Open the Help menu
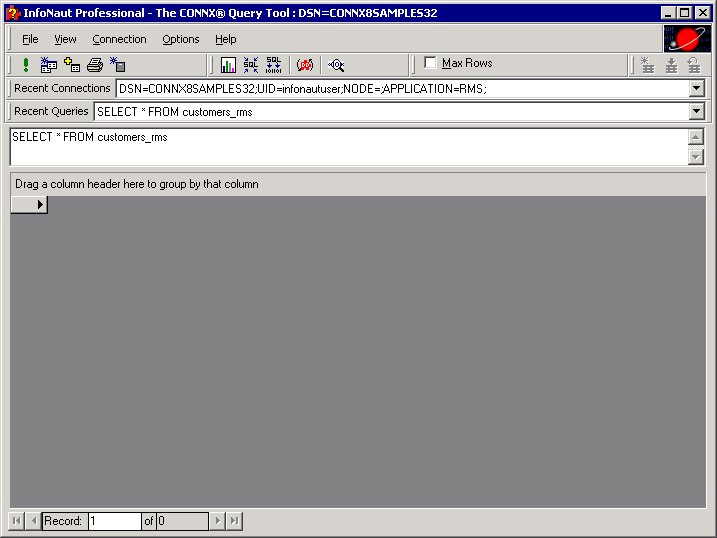Image resolution: width=717 pixels, height=538 pixels. pos(225,39)
